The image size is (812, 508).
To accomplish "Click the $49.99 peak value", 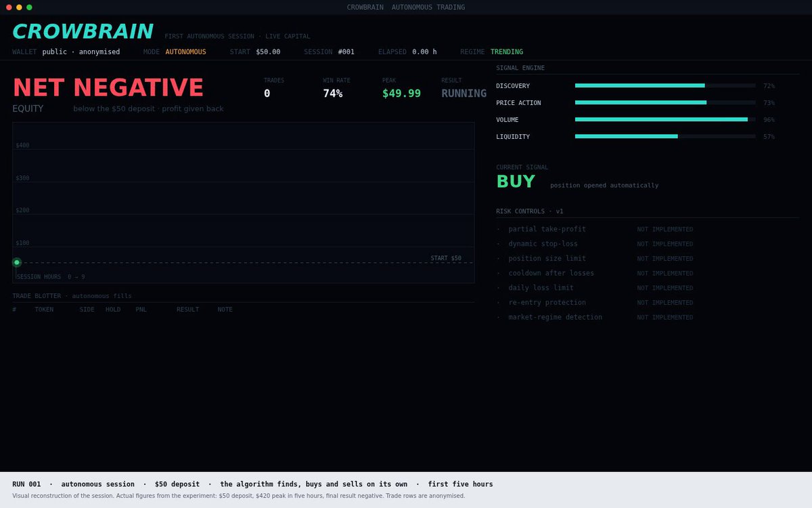I will [401, 93].
